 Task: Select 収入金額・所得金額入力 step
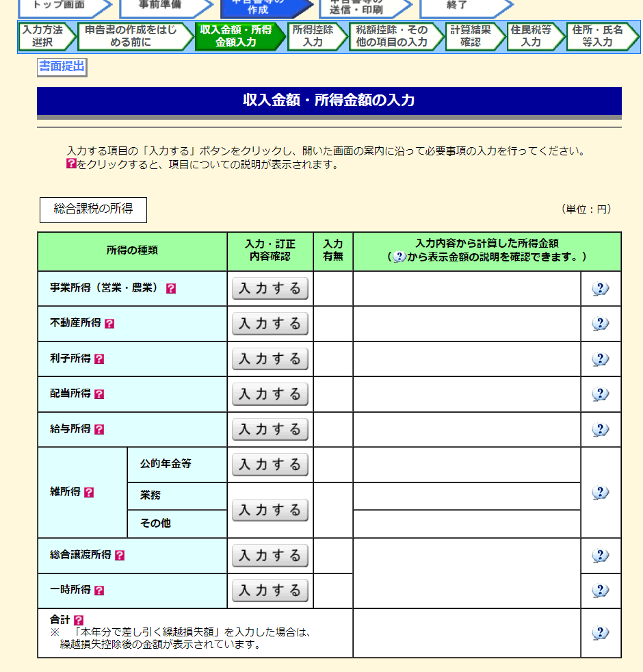[x=240, y=36]
